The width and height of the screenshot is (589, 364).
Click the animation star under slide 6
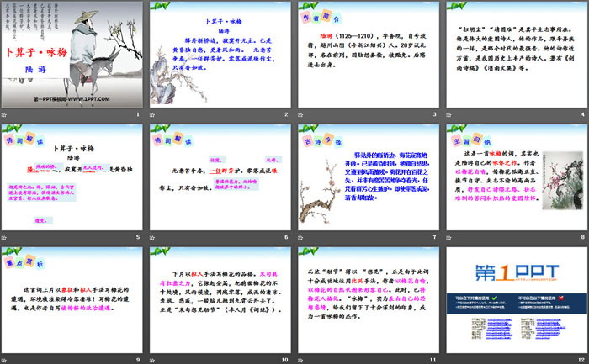[x=153, y=238]
